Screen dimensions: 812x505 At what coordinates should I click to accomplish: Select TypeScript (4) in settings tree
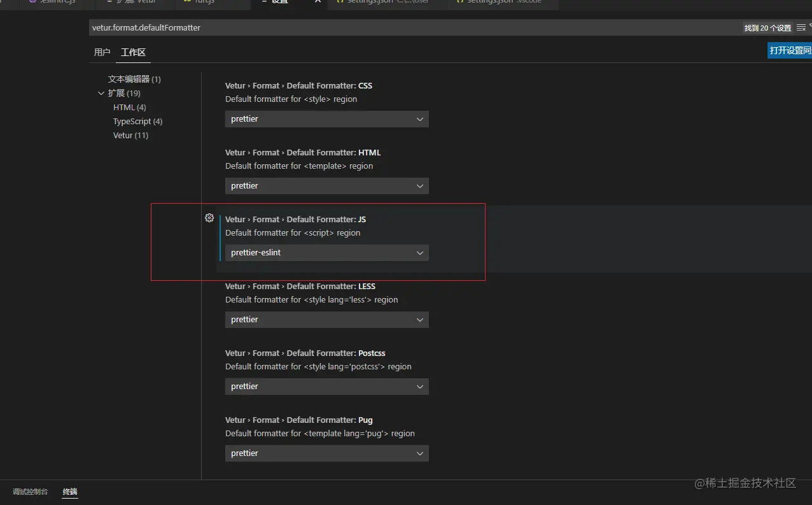click(137, 121)
